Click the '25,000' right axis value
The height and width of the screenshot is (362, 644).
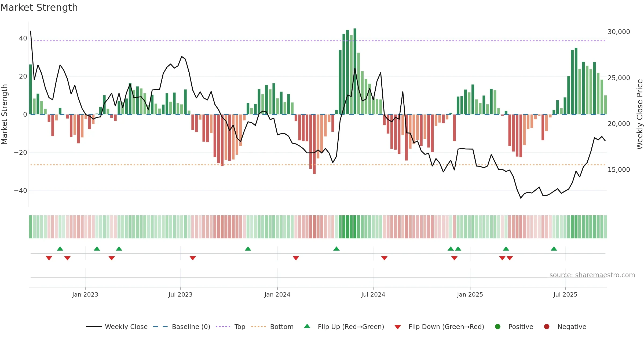619,78
